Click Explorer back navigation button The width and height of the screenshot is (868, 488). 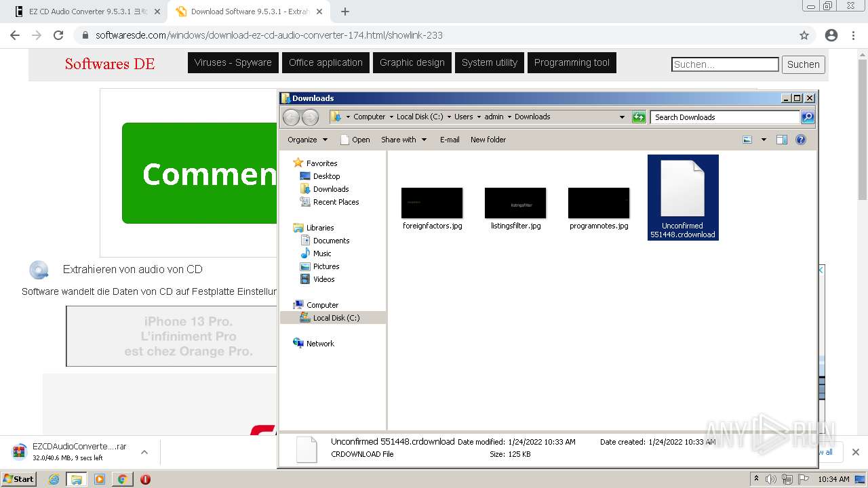(291, 117)
